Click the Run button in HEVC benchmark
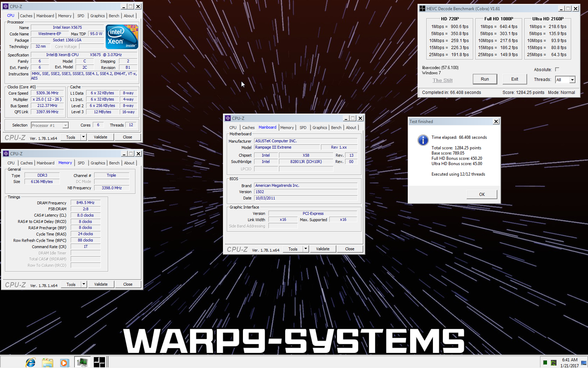The width and height of the screenshot is (588, 368). click(485, 79)
